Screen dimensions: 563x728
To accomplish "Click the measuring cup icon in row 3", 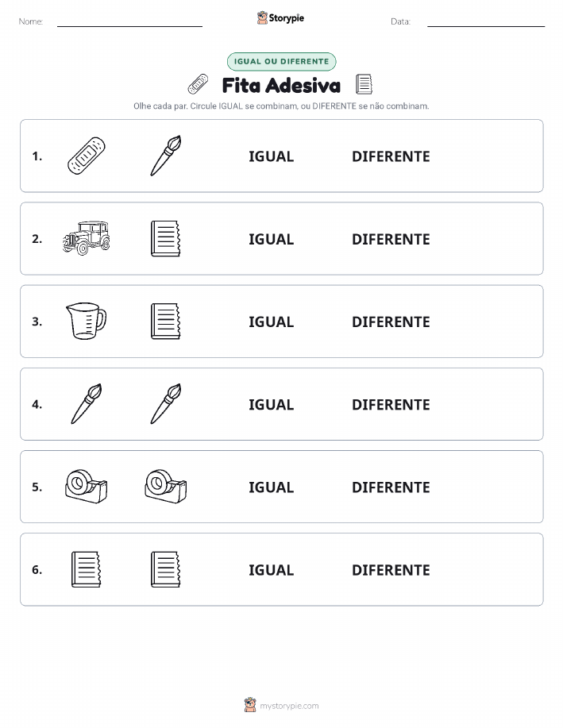I will pyautogui.click(x=87, y=321).
